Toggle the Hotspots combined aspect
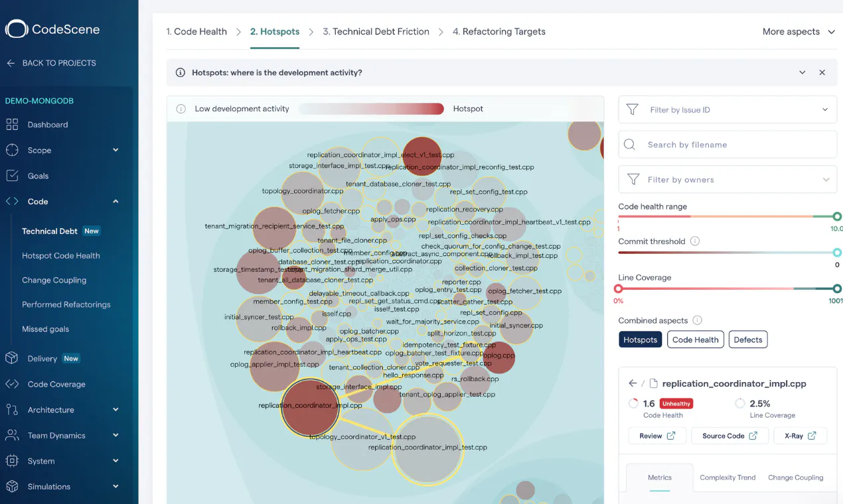Image resolution: width=843 pixels, height=504 pixels. [641, 340]
